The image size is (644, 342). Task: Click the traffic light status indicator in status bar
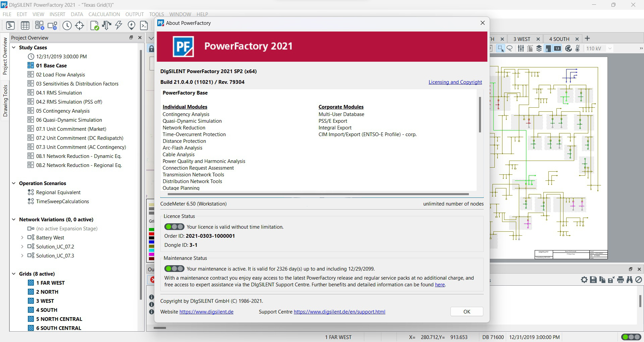click(x=631, y=337)
